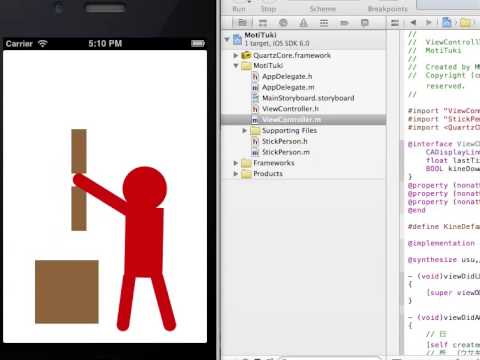
Task: Select the QuartzCore.framework item
Action: point(292,55)
